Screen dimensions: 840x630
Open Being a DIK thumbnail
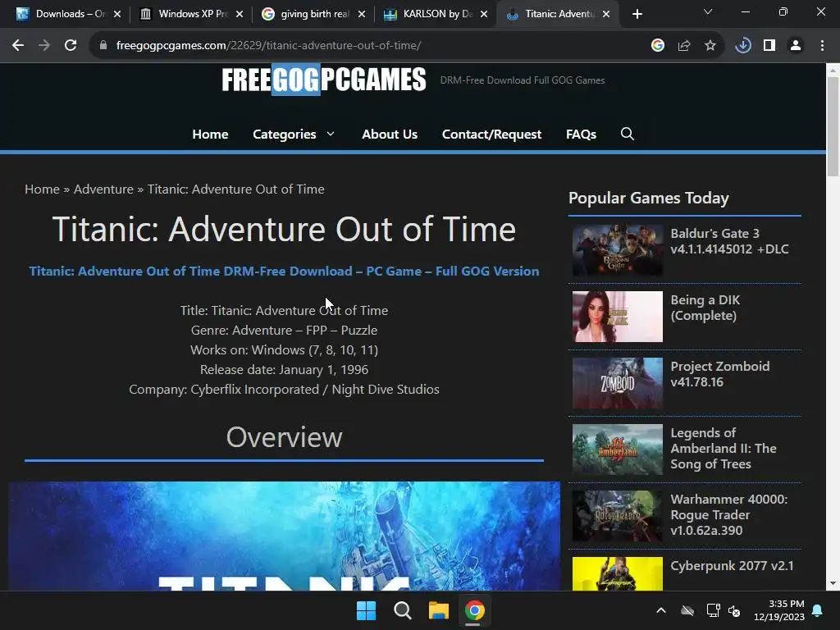617,317
